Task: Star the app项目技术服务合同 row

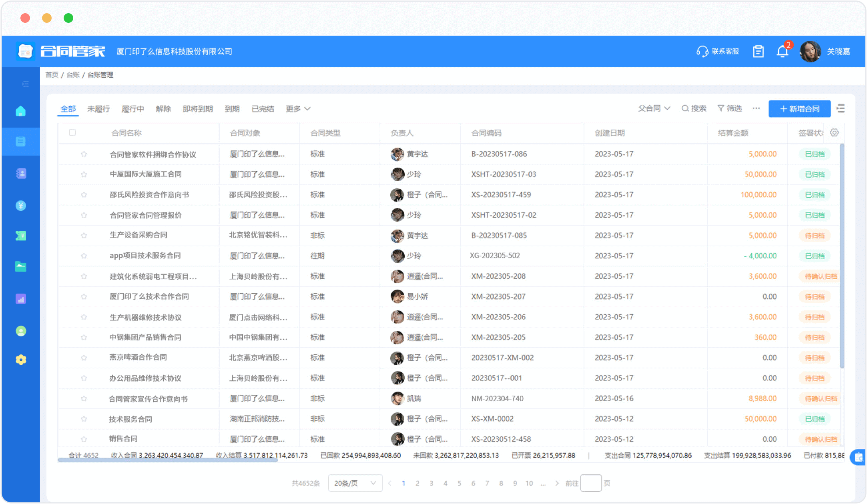Action: point(84,256)
